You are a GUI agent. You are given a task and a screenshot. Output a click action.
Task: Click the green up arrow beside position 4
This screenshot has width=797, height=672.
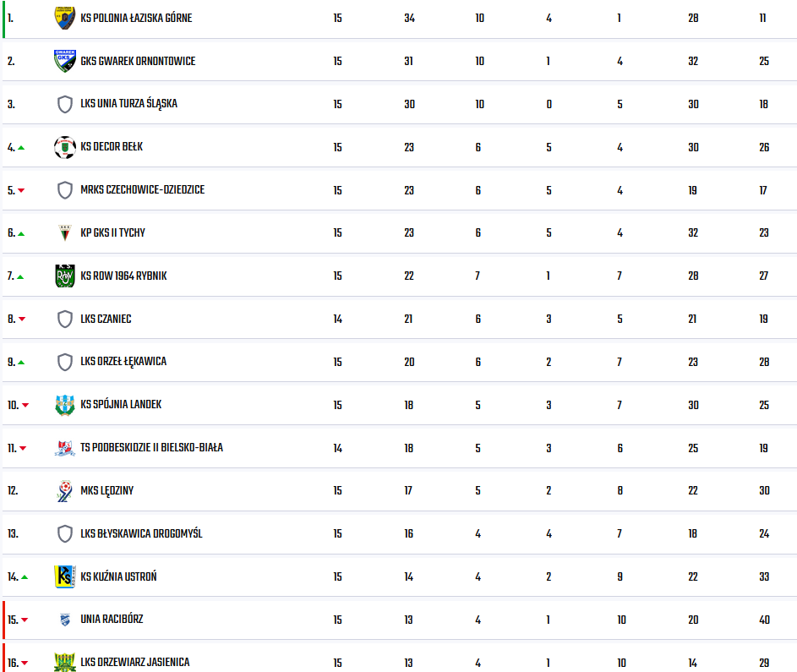[x=21, y=147]
